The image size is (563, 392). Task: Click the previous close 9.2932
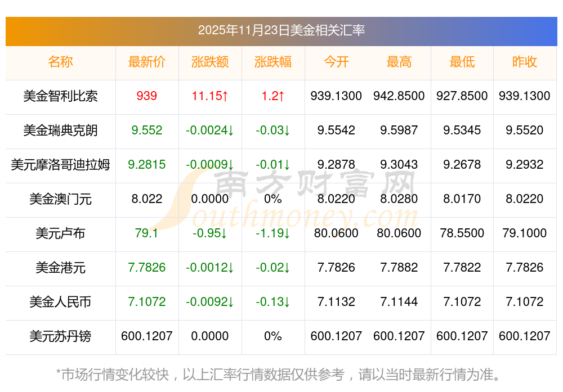pos(525,165)
